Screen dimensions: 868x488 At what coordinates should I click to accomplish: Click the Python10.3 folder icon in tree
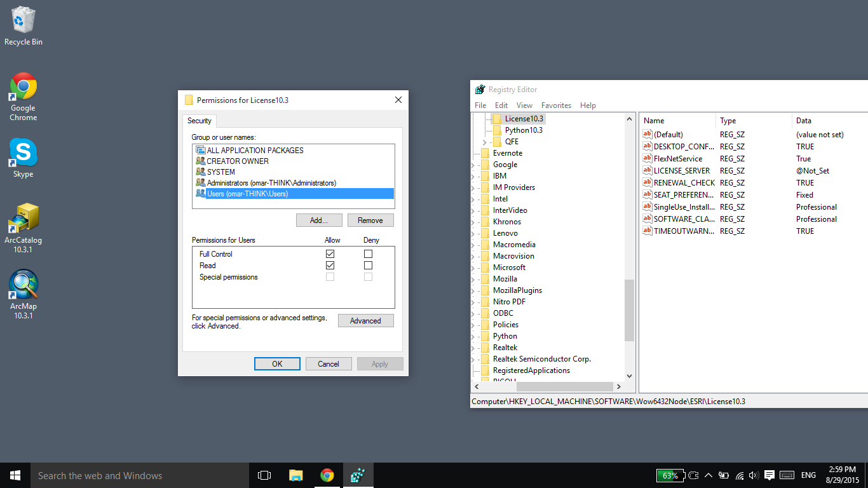(497, 130)
